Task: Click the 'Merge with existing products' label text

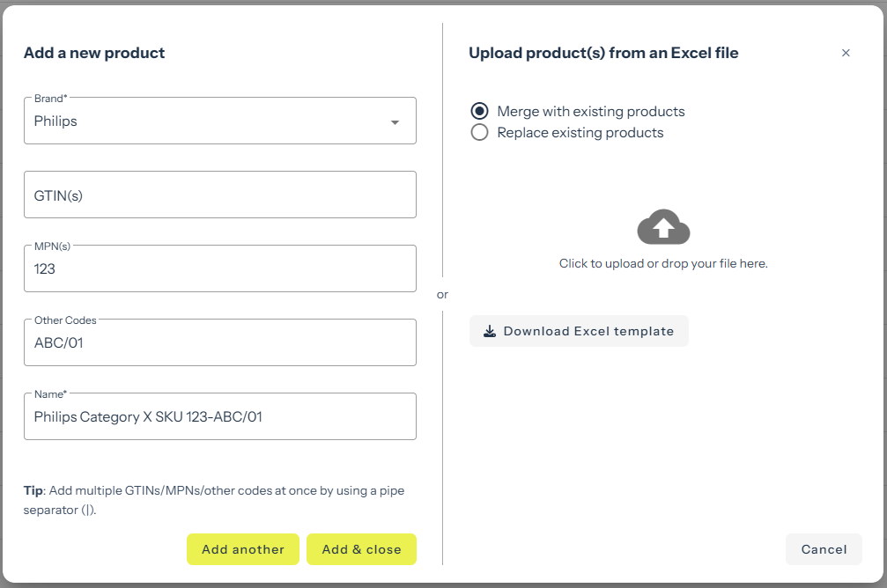Action: coord(590,112)
